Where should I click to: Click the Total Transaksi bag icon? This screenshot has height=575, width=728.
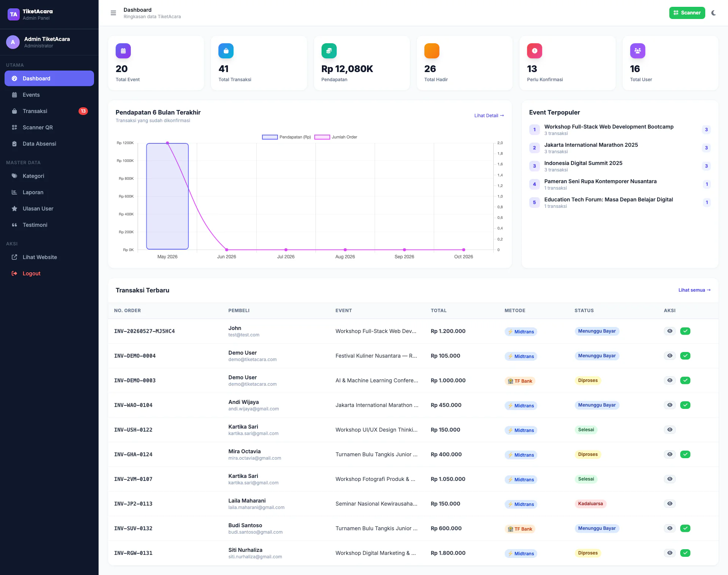(x=226, y=51)
